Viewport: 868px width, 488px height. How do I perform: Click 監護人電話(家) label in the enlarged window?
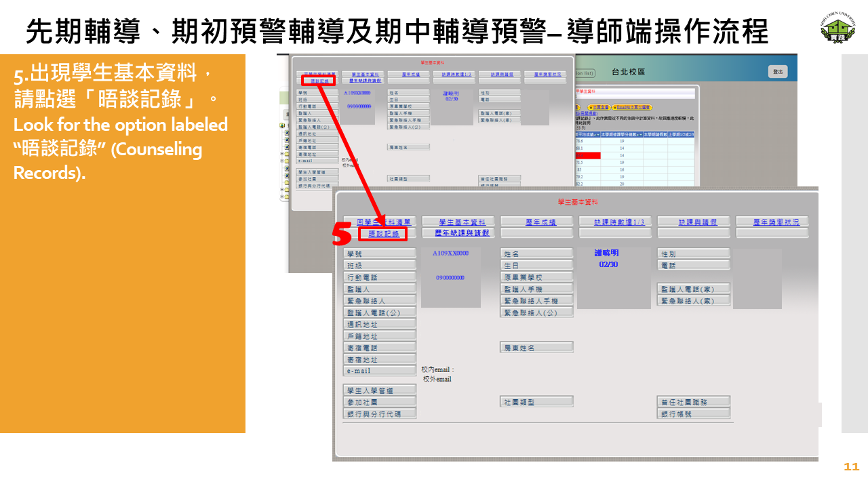[694, 289]
